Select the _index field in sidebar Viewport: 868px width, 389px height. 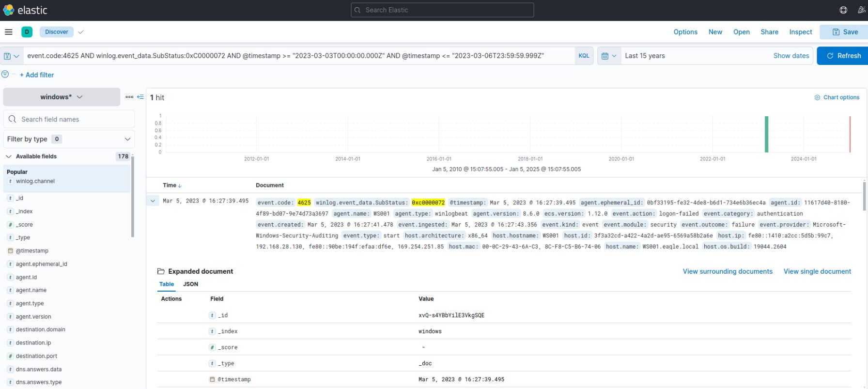pyautogui.click(x=24, y=211)
